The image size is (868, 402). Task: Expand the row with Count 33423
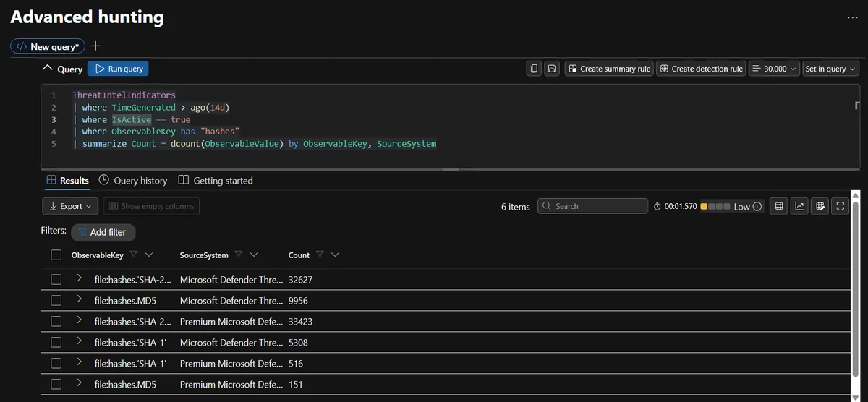80,320
